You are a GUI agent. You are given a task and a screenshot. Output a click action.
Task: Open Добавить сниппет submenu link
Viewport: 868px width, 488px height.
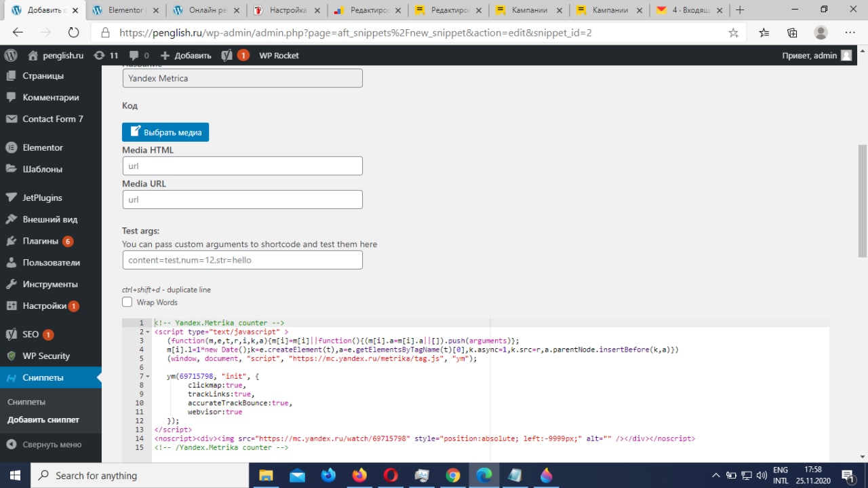click(43, 419)
